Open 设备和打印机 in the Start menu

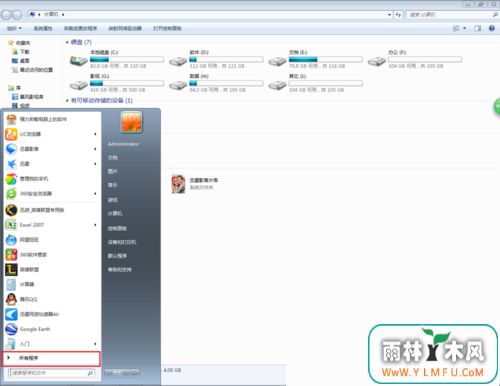122,242
